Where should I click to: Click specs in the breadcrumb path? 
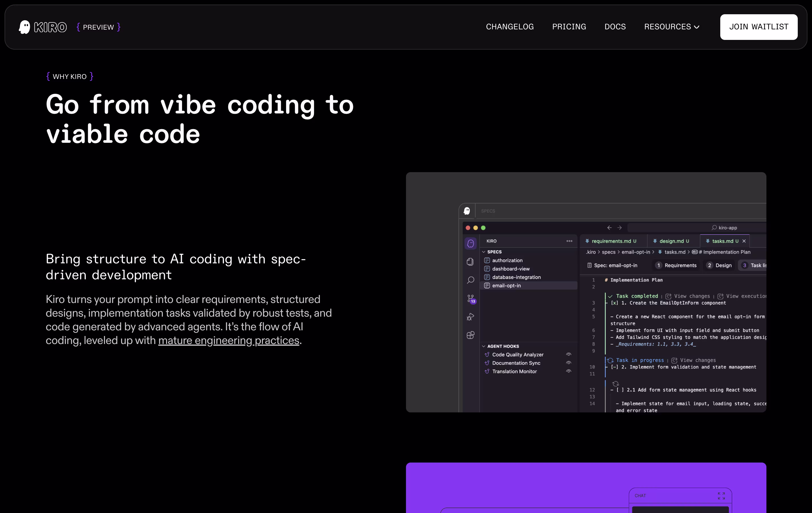pos(608,252)
